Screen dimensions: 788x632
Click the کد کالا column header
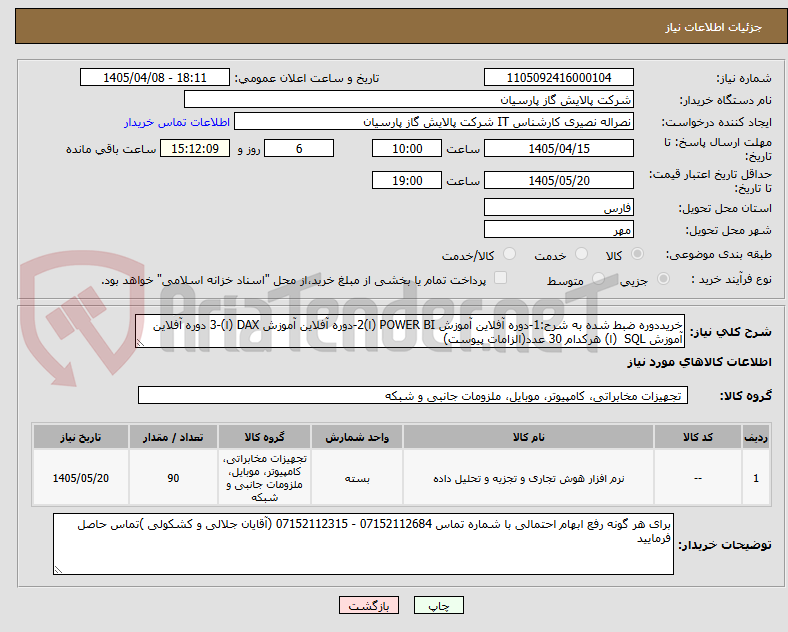(x=698, y=437)
